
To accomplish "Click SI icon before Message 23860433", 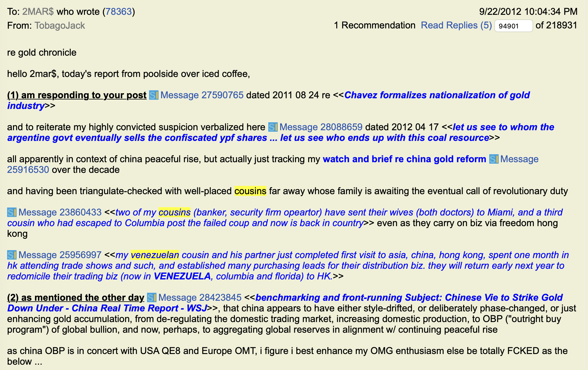I will tap(12, 212).
